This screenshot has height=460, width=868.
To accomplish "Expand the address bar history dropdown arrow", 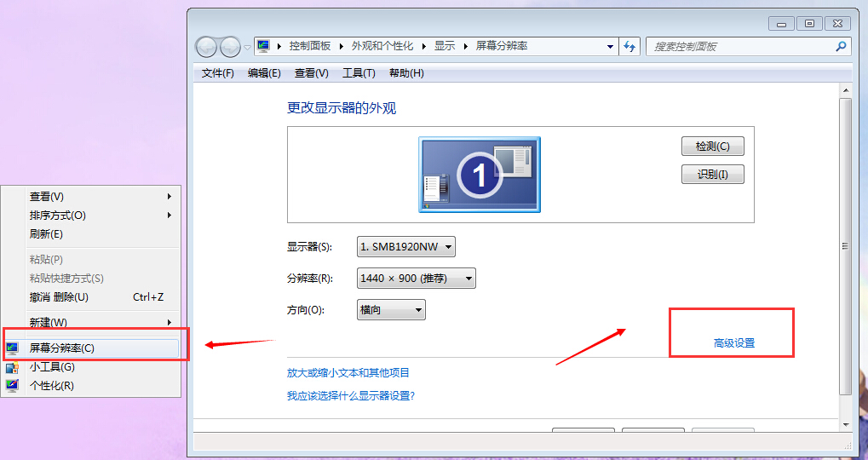I will (x=610, y=47).
